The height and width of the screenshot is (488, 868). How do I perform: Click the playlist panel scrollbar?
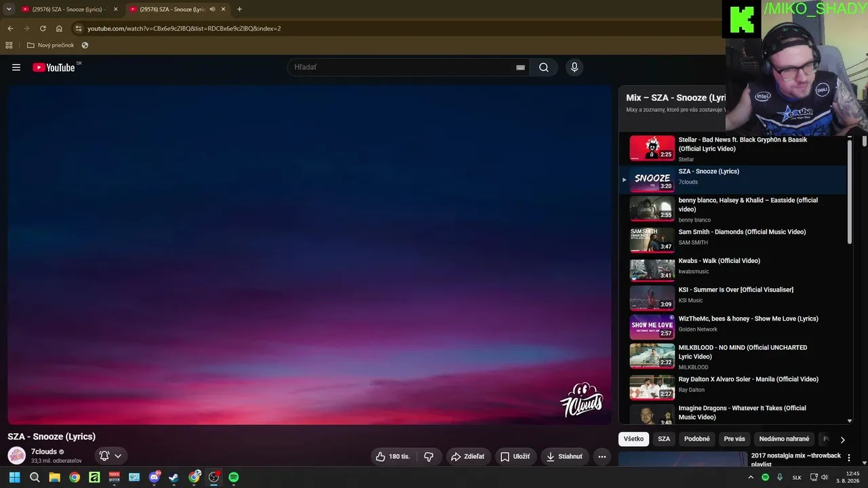(850, 191)
